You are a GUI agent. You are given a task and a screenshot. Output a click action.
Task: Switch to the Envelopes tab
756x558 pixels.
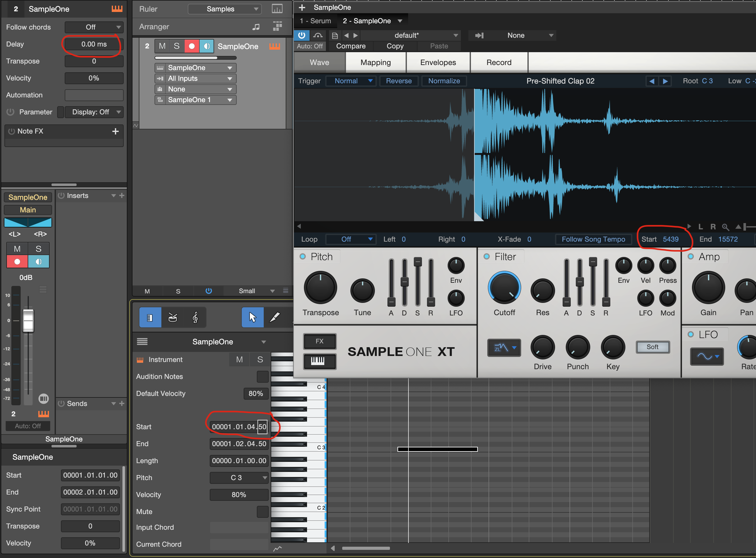438,63
